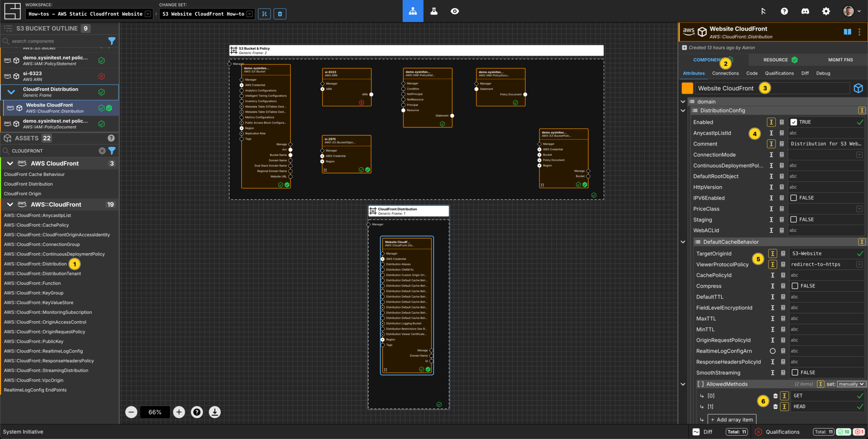Open the change set dropdown

[x=206, y=14]
